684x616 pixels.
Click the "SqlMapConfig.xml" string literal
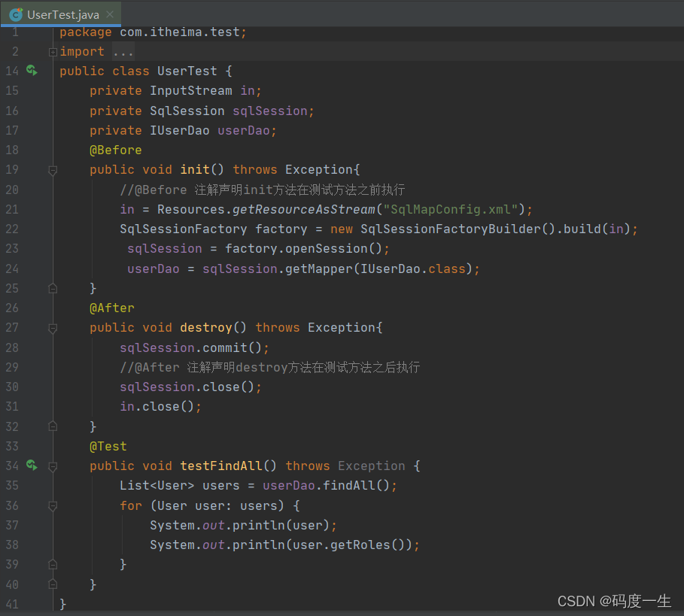point(451,210)
